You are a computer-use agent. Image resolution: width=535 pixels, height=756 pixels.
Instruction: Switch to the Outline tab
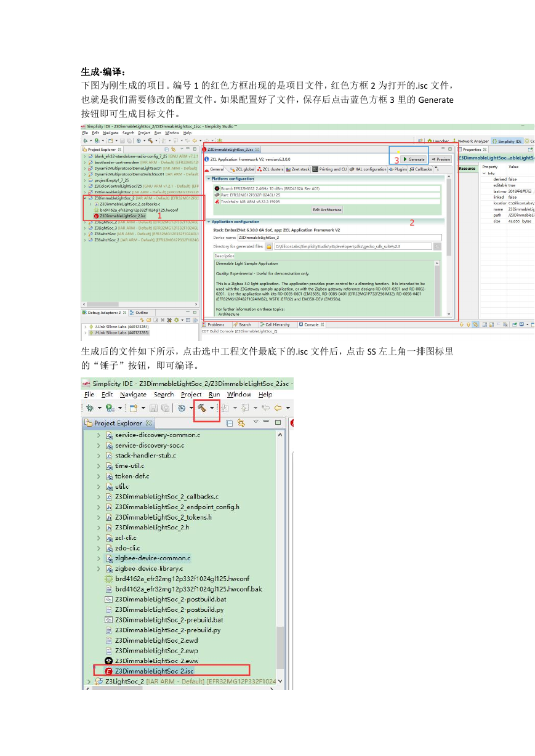(x=140, y=313)
